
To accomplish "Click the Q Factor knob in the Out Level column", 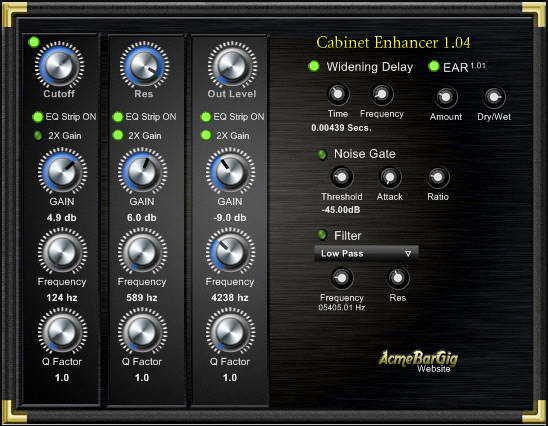I will [230, 331].
